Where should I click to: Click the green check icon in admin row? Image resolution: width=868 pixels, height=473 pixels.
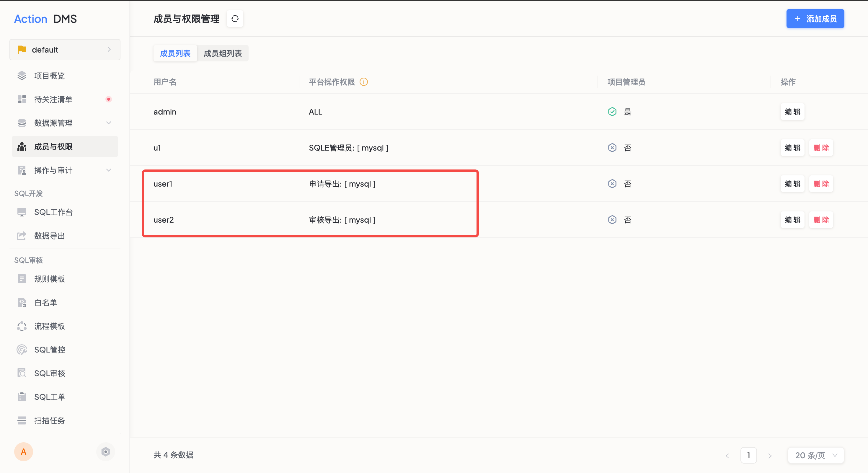tap(612, 112)
